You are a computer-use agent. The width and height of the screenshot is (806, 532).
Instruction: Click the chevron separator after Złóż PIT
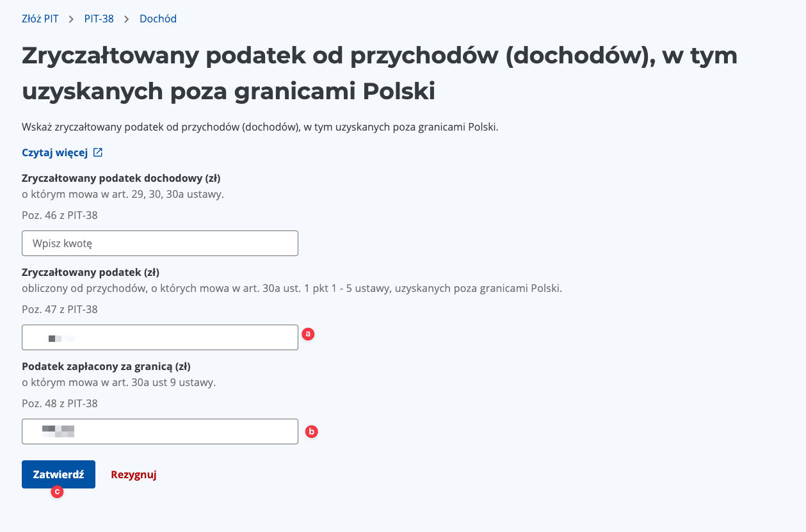(x=70, y=19)
